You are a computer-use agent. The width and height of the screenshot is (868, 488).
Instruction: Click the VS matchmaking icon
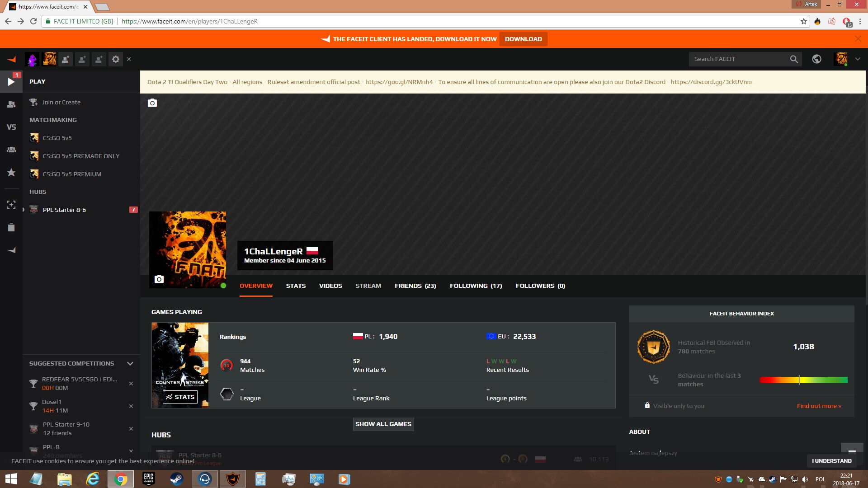11,127
